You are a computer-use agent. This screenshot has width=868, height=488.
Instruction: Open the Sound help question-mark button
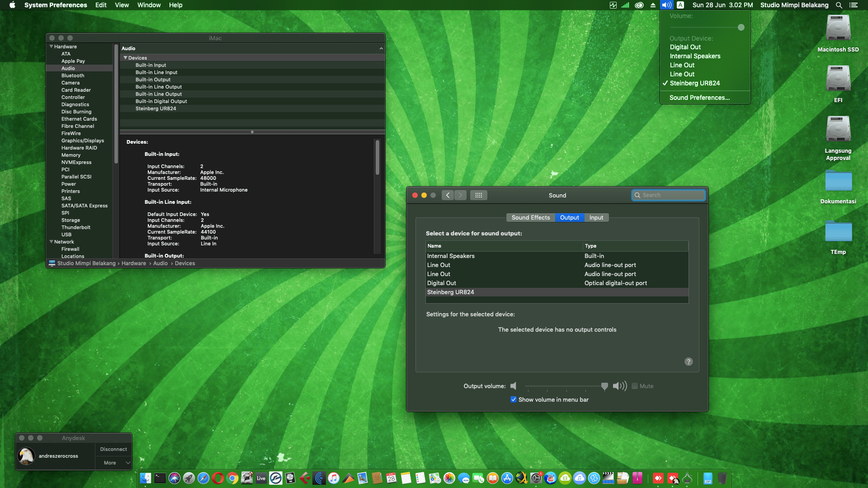pyautogui.click(x=689, y=361)
